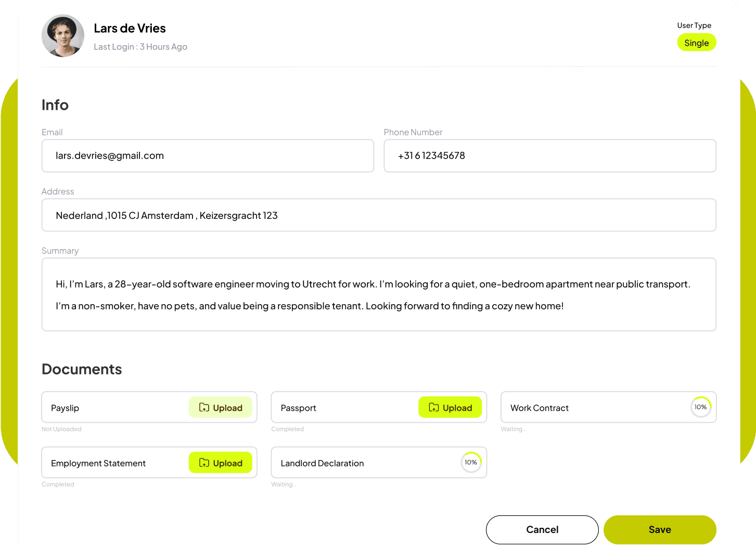756x559 pixels.
Task: Save the profile changes
Action: (660, 529)
